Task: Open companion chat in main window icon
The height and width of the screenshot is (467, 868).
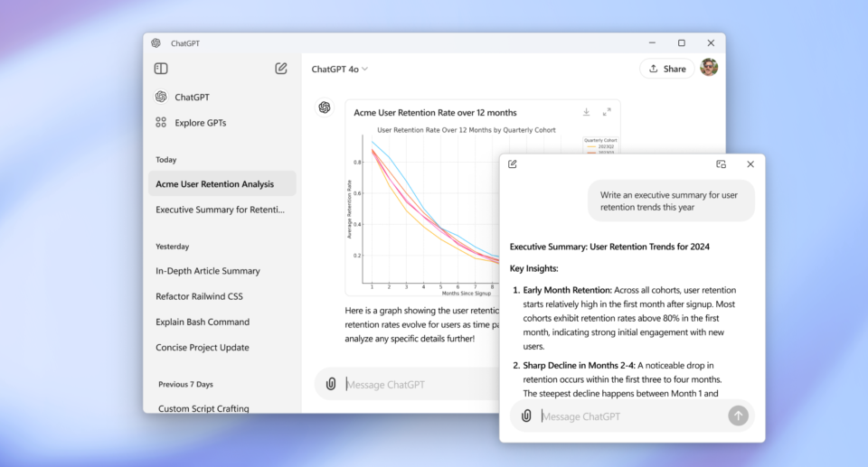Action: [721, 164]
